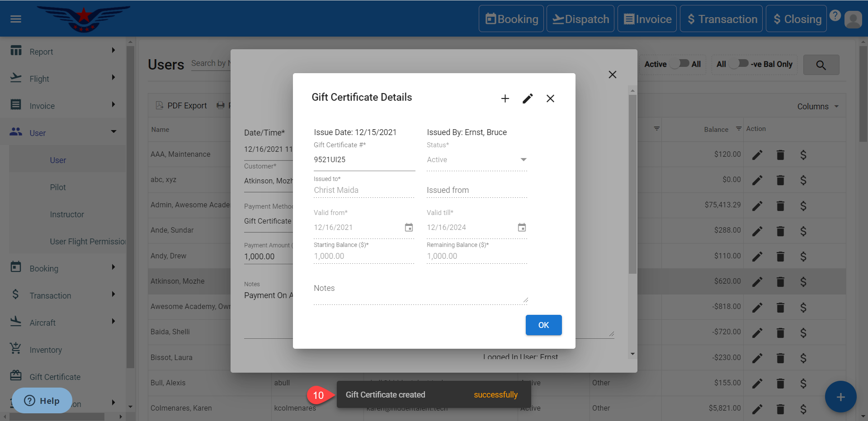
Task: Open the Valid from calendar picker
Action: pyautogui.click(x=409, y=227)
